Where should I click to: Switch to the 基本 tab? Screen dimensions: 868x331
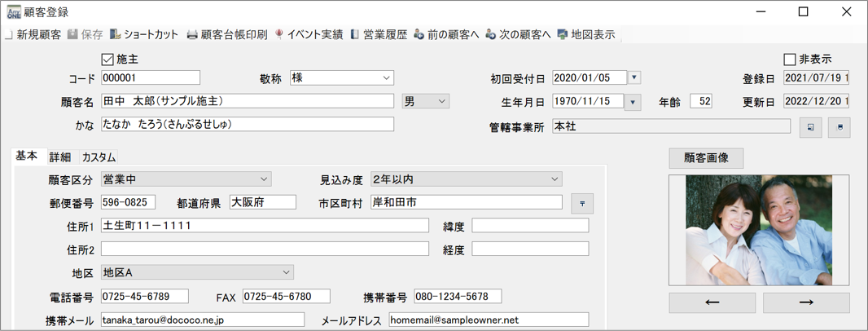point(27,157)
